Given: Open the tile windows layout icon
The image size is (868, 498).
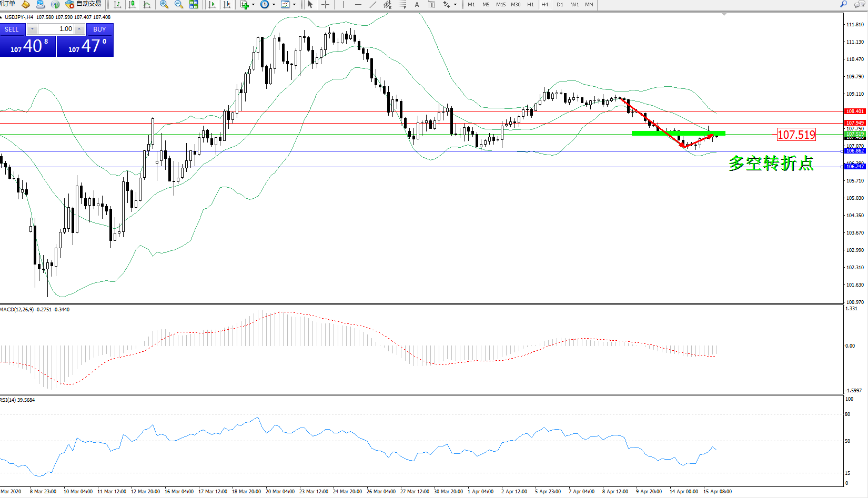Looking at the screenshot, I should click(194, 5).
